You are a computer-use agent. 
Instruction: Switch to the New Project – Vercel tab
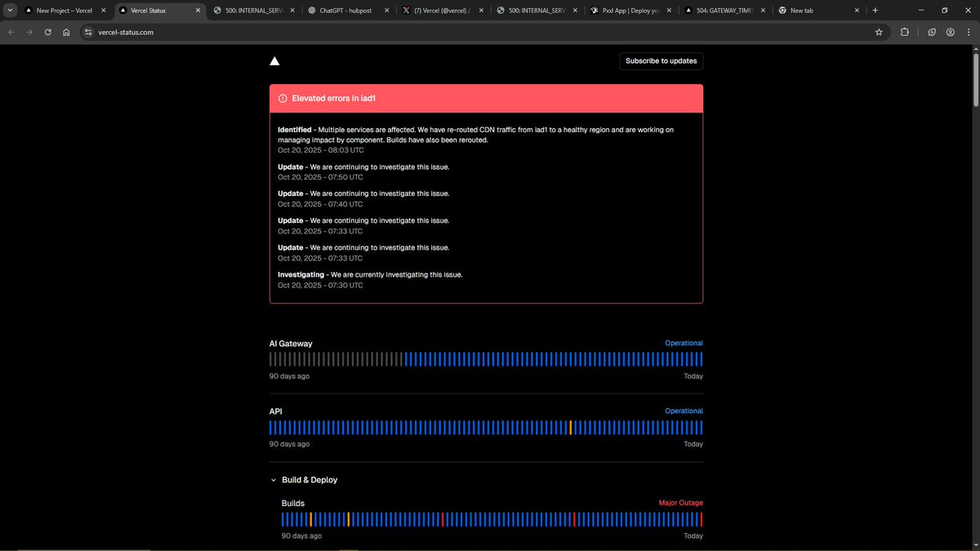65,11
